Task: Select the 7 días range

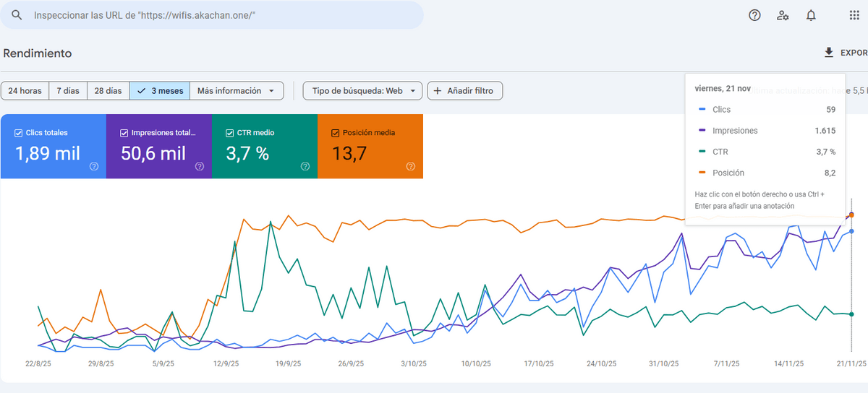Action: point(68,91)
